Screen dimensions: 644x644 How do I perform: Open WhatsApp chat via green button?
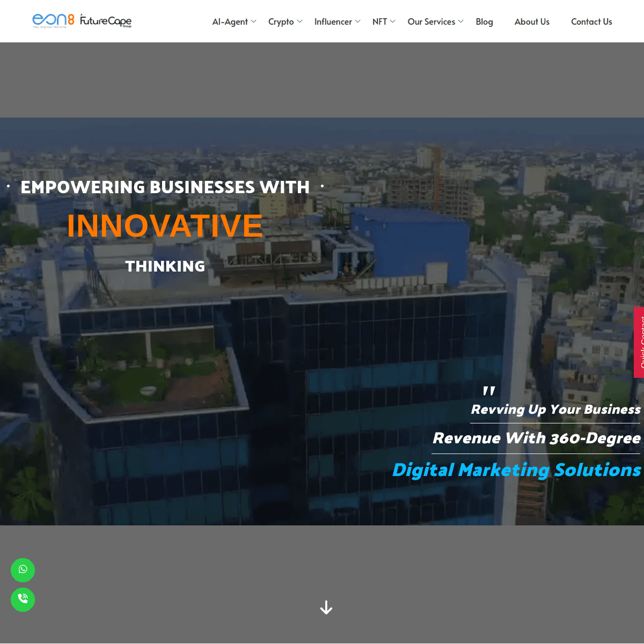pos(23,569)
